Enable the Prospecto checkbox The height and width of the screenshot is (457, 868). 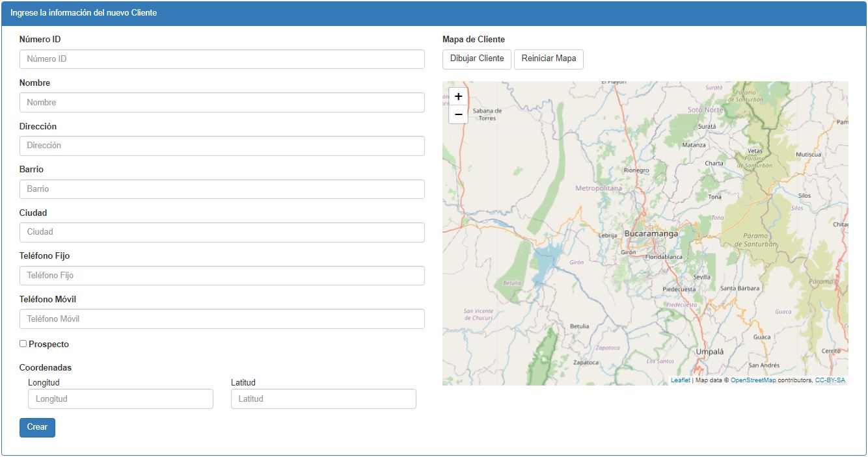[x=23, y=344]
